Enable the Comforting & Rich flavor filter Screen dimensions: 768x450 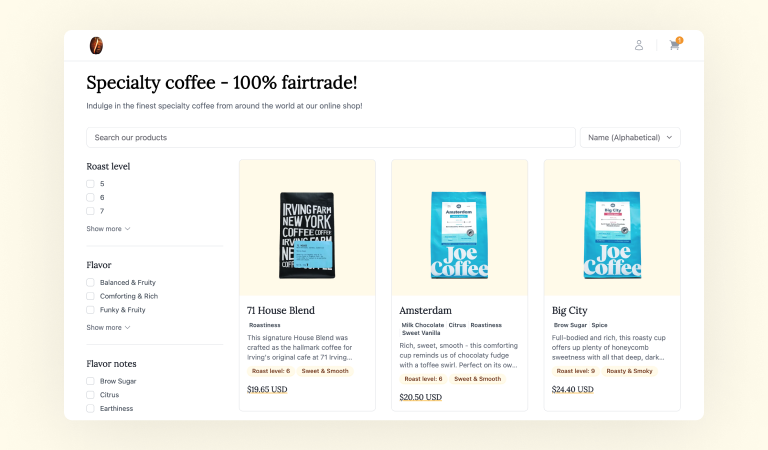pos(90,296)
